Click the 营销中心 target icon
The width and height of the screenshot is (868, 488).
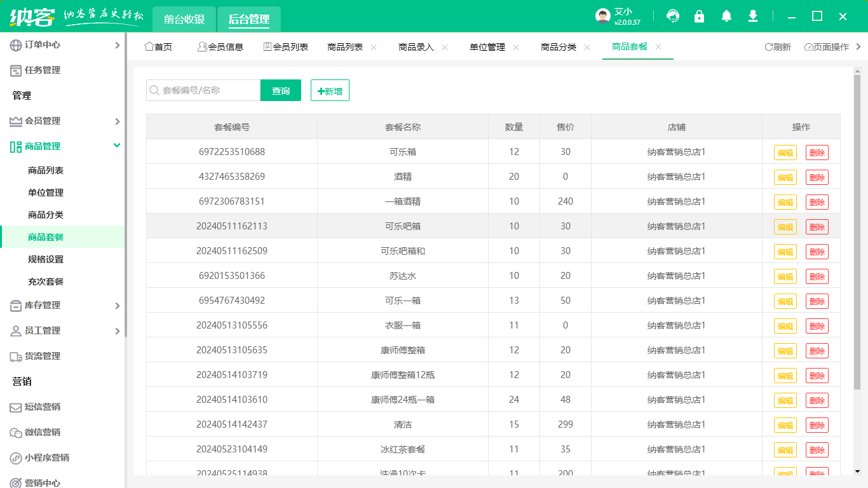(16, 483)
